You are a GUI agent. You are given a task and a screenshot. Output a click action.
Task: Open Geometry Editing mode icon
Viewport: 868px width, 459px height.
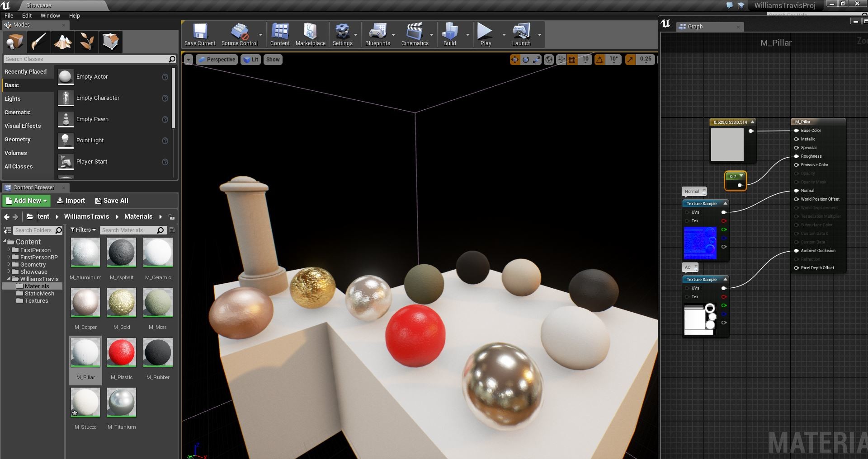click(110, 42)
